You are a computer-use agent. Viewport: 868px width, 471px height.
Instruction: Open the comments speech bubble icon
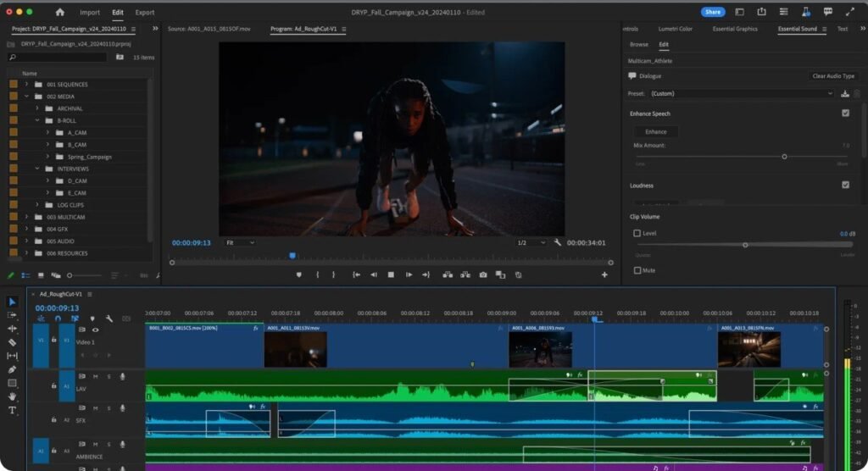[828, 12]
